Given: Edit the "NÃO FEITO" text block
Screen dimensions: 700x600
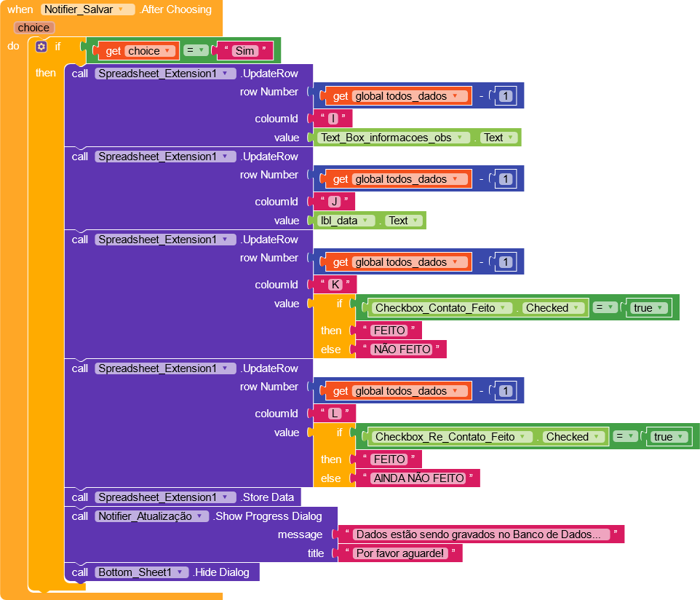Looking at the screenshot, I should pyautogui.click(x=402, y=350).
